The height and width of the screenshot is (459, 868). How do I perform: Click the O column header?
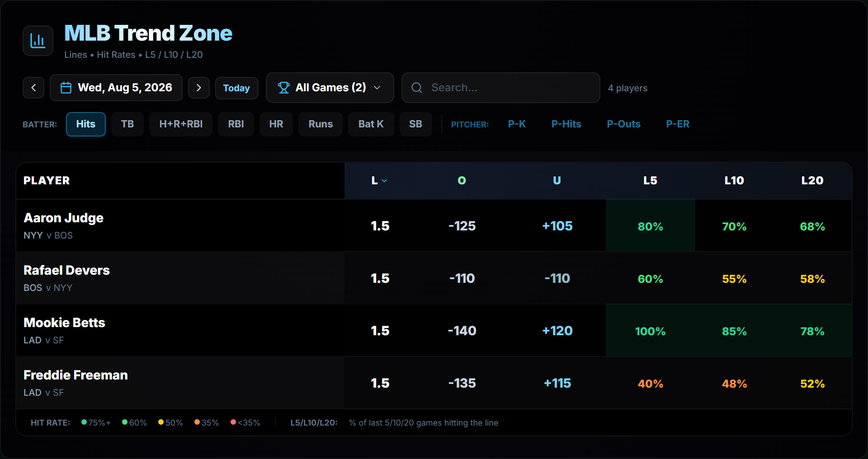[462, 181]
